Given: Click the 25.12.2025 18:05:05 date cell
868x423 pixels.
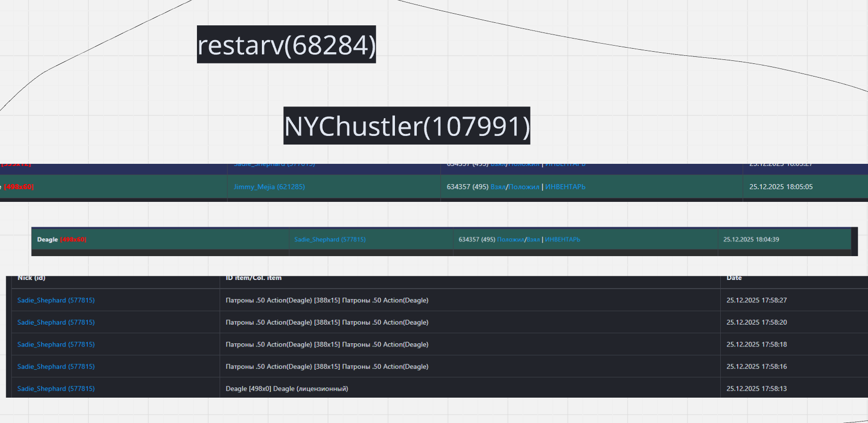Looking at the screenshot, I should 781,187.
